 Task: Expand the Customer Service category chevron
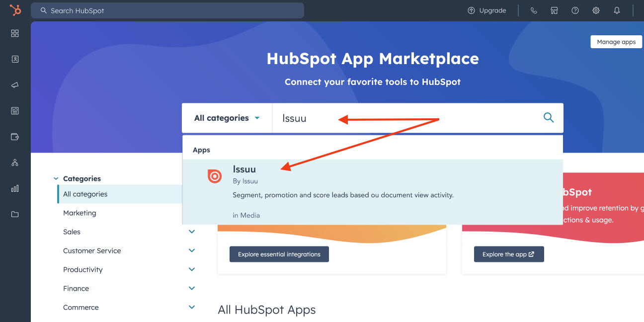[192, 250]
